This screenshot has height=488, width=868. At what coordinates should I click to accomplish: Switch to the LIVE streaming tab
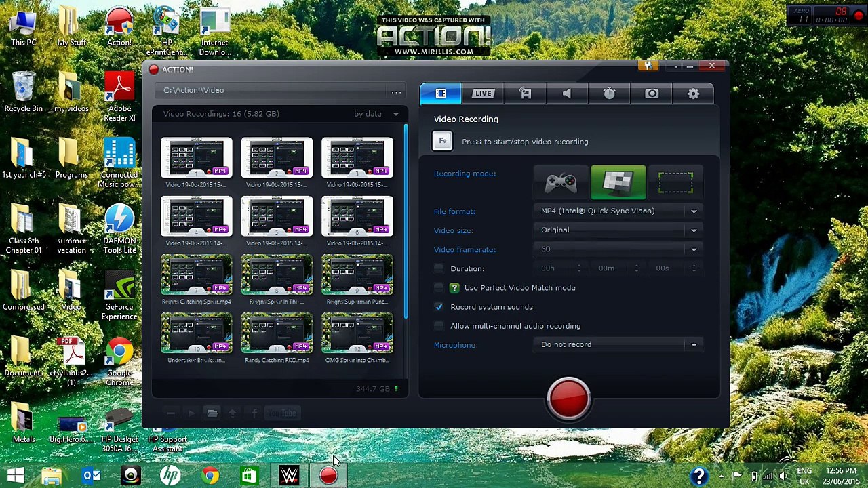point(483,94)
